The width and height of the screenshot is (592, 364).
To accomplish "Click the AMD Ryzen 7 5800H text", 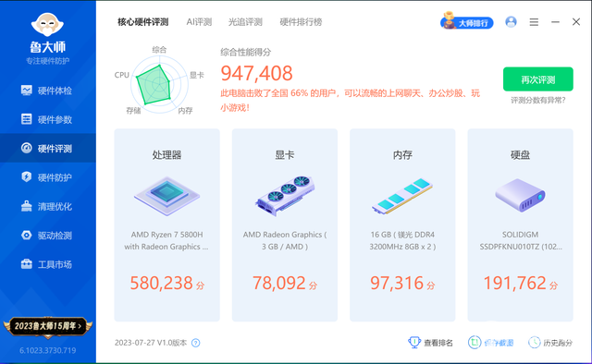I will (166, 235).
